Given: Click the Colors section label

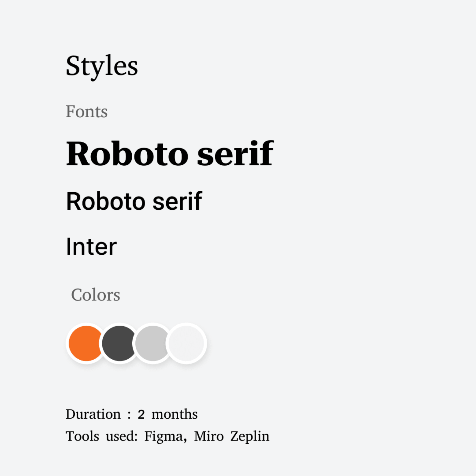Looking at the screenshot, I should pos(96,295).
